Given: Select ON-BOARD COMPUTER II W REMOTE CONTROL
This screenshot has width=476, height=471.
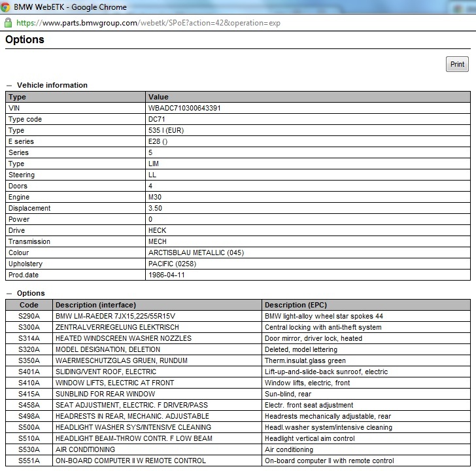Looking at the screenshot, I should [x=131, y=461].
